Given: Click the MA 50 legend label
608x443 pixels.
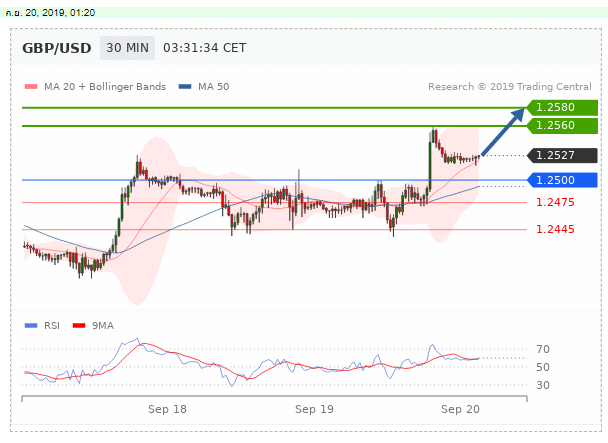Looking at the screenshot, I should 213,87.
